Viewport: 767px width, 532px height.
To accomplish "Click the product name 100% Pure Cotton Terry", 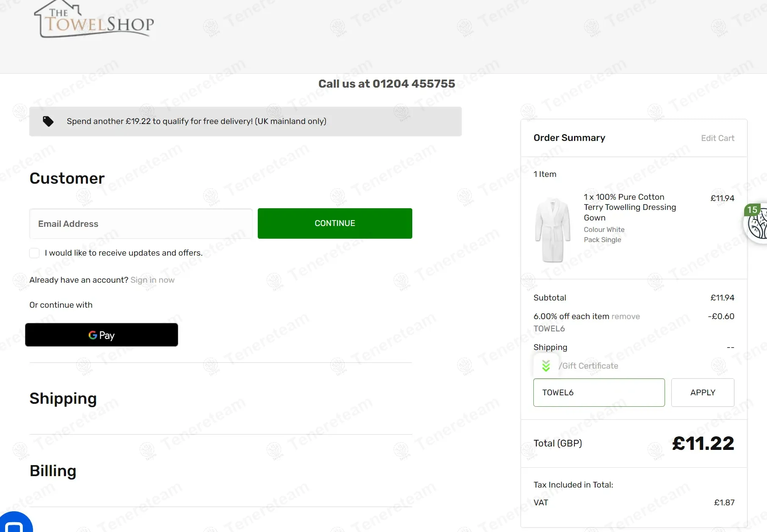I will click(x=630, y=207).
